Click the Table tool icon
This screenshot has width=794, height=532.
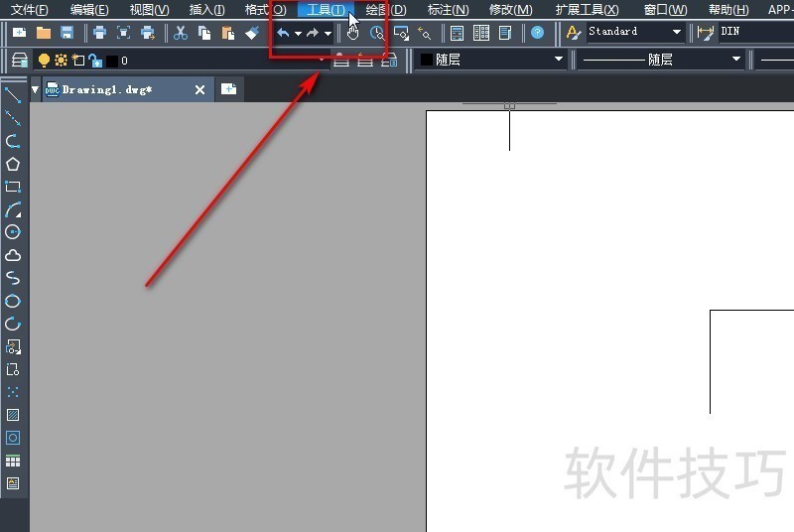(x=13, y=462)
